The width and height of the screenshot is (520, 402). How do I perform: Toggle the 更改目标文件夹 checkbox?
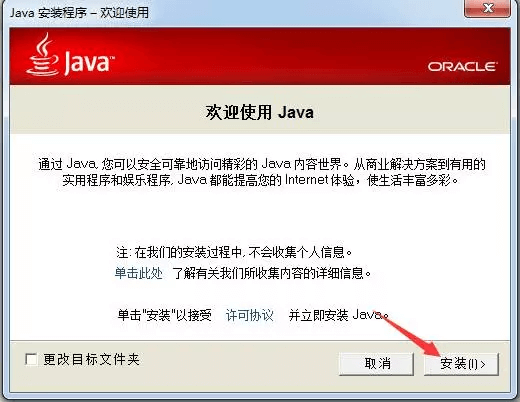[x=31, y=360]
